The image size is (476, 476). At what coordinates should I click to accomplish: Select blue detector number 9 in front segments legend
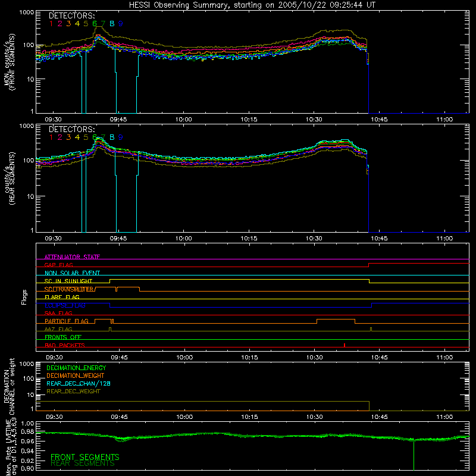(x=121, y=24)
